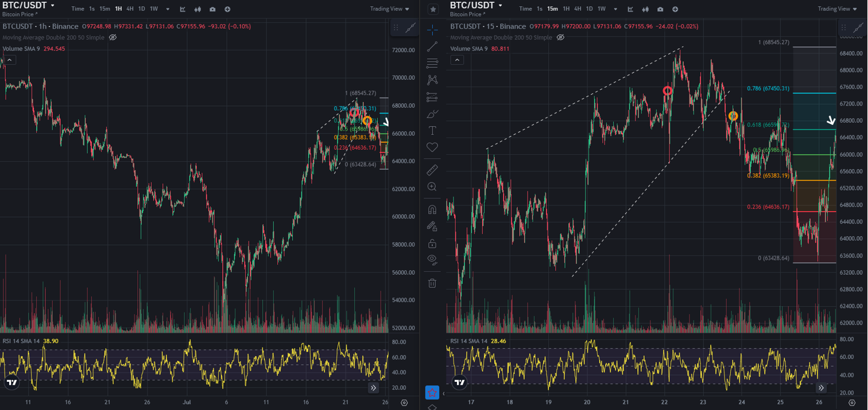Click the star icon above the drawing toolbar
The image size is (868, 410).
coord(433,9)
